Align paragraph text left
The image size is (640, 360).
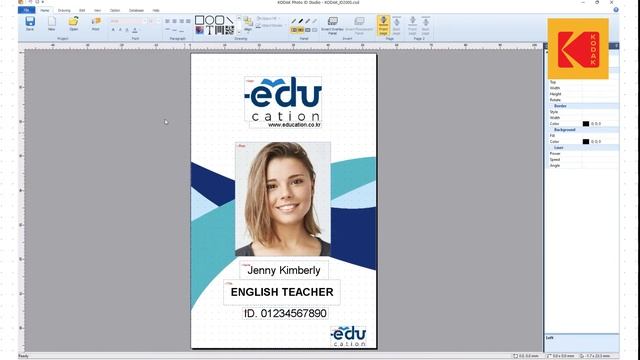[167, 21]
